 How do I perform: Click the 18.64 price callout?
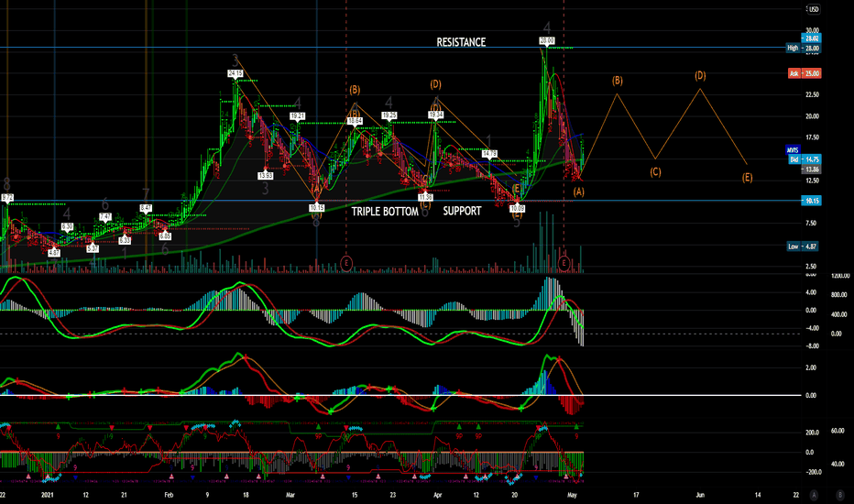(355, 120)
